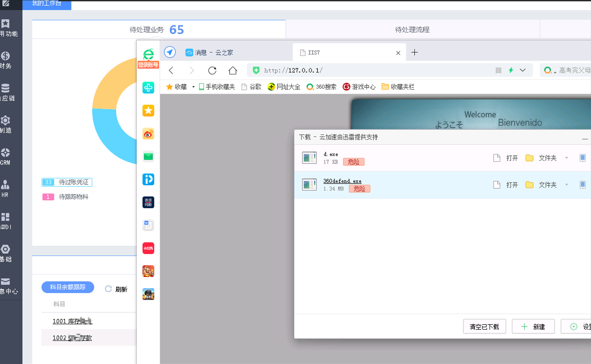
Task: Click the browser home icon
Action: [232, 70]
